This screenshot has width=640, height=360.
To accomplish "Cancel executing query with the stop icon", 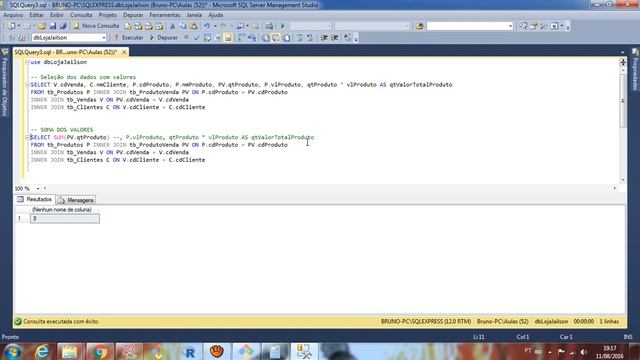I will (186, 38).
